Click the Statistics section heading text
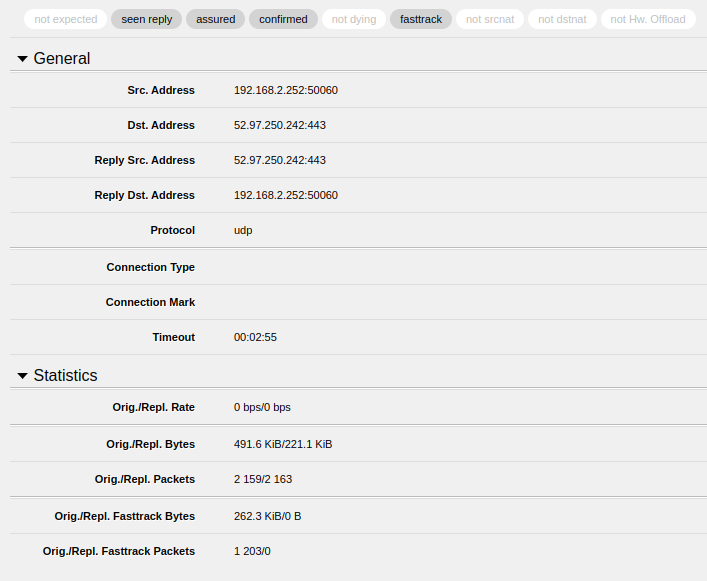The image size is (707, 581). [x=65, y=375]
